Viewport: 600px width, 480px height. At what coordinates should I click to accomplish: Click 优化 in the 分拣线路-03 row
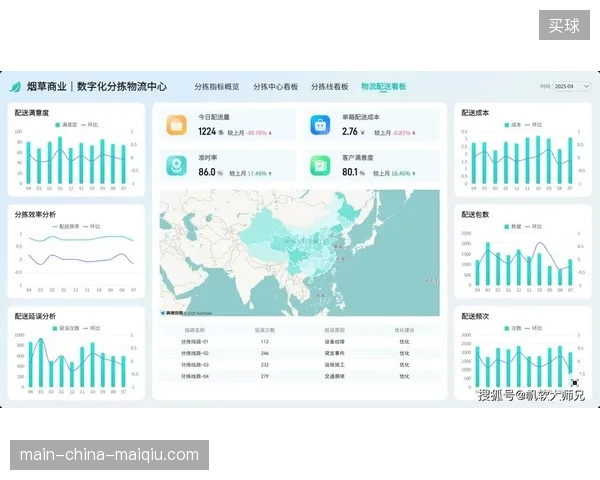(x=404, y=365)
